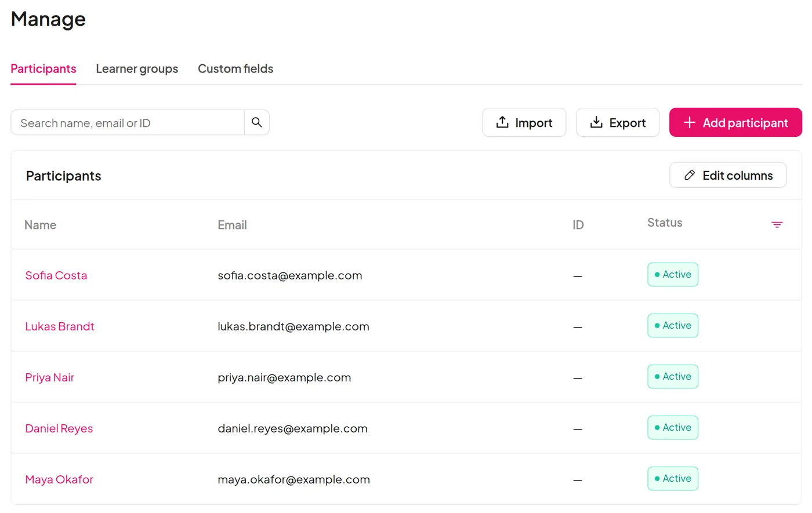Click the ID column header
This screenshot has width=812, height=513.
[x=578, y=225]
